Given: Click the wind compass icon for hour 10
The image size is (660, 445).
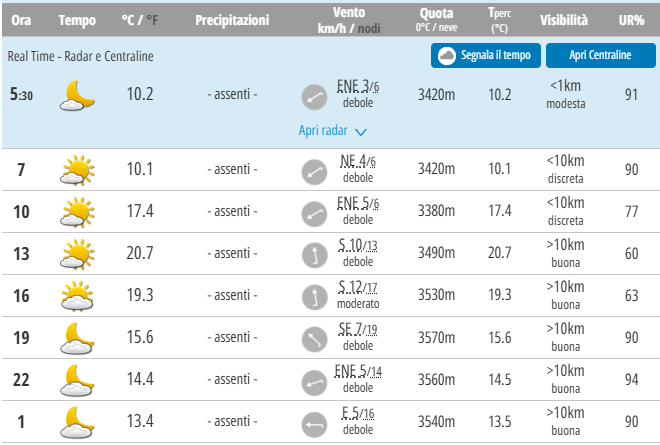Looking at the screenshot, I should [315, 212].
